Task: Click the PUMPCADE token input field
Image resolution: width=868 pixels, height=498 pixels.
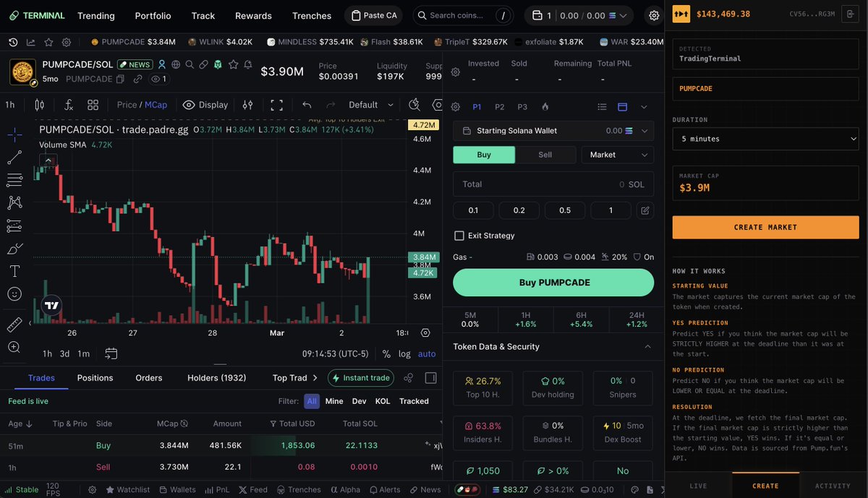Action: point(765,88)
